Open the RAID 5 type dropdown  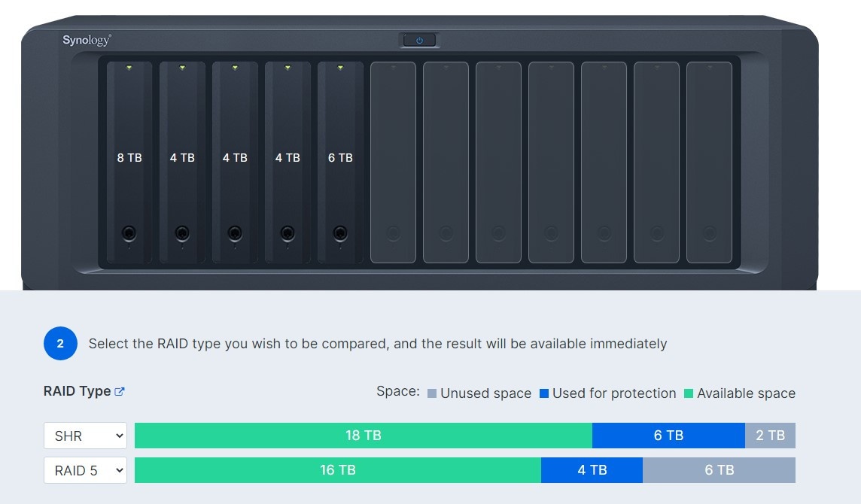coord(85,470)
